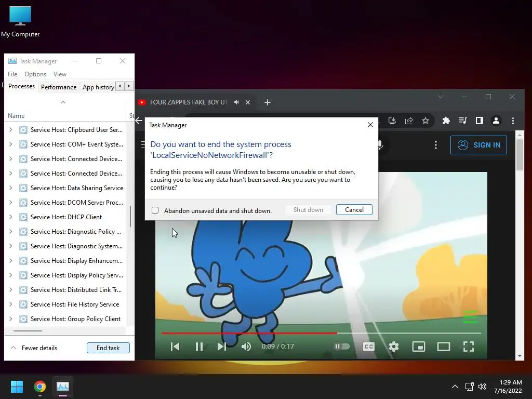
Task: Click the YouTube voice search microphone
Action: (x=380, y=145)
